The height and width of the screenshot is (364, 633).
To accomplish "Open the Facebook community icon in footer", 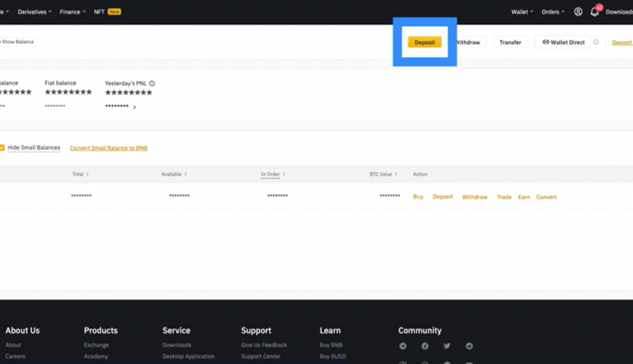I will click(x=425, y=346).
